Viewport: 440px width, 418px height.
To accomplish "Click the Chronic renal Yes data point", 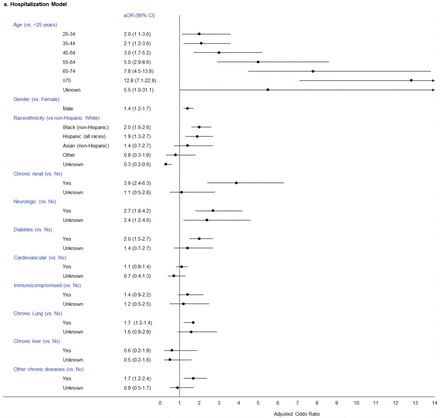I will (x=236, y=183).
